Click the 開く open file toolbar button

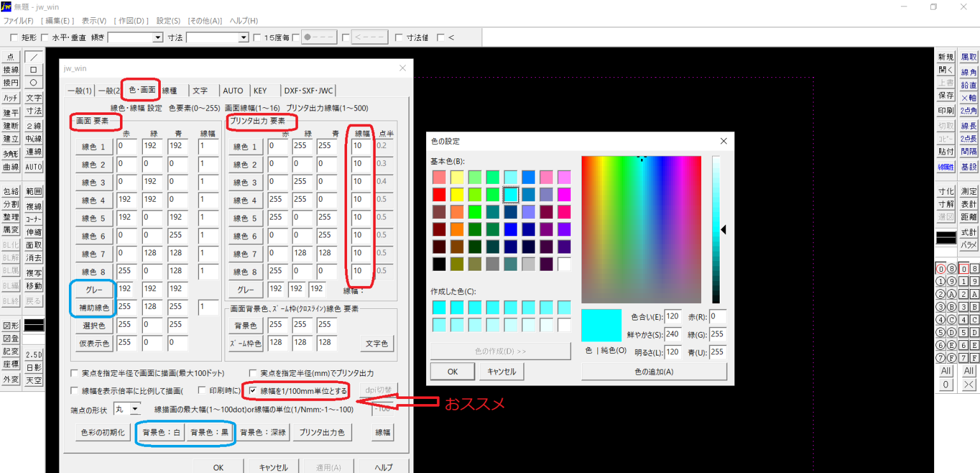point(946,70)
